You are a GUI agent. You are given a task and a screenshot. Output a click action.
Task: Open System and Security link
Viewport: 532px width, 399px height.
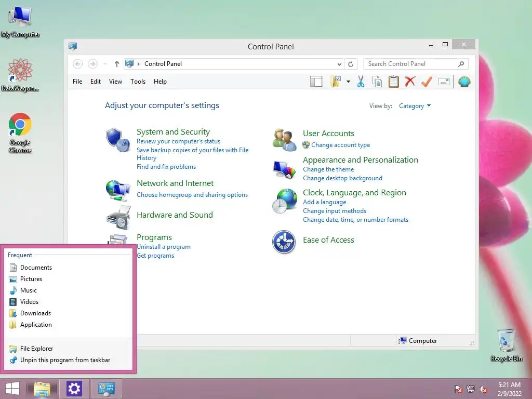point(173,131)
